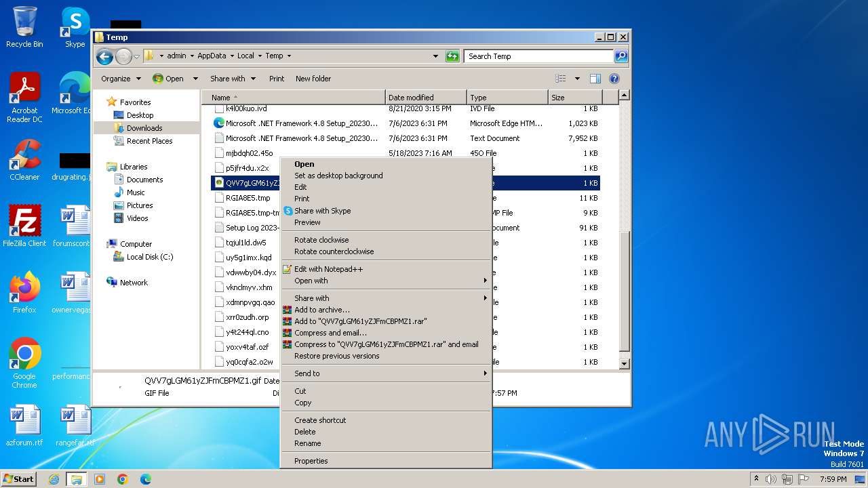This screenshot has width=868, height=488.
Task: Click the Local breadcrumb in address bar
Action: pos(245,56)
